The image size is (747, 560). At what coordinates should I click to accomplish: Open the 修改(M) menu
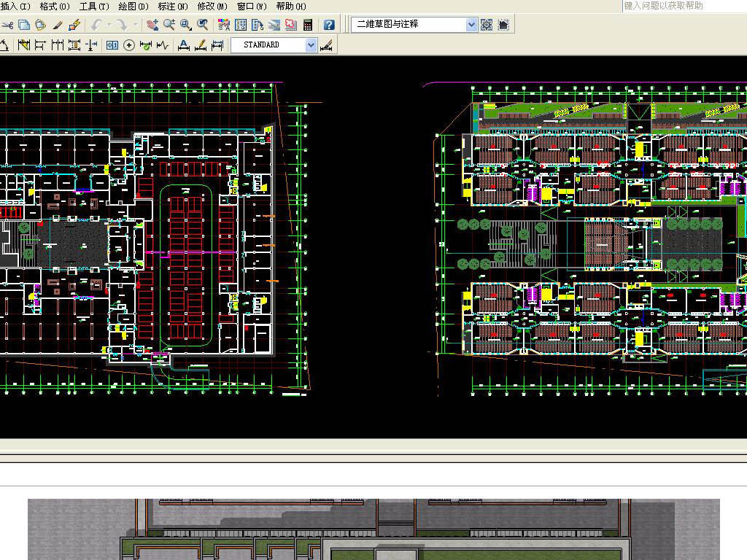click(212, 7)
